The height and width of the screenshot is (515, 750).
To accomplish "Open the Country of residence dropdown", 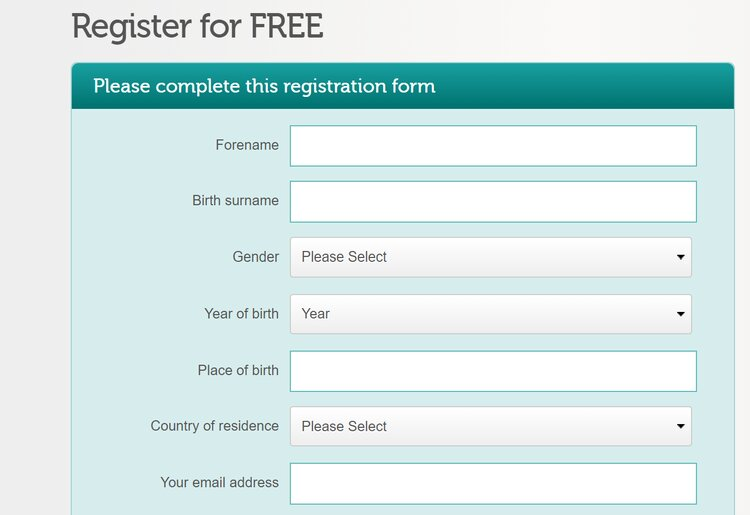I will click(x=490, y=426).
